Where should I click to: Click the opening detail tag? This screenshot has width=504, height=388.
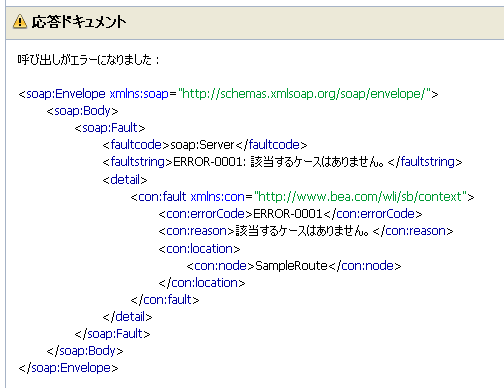pos(125,180)
